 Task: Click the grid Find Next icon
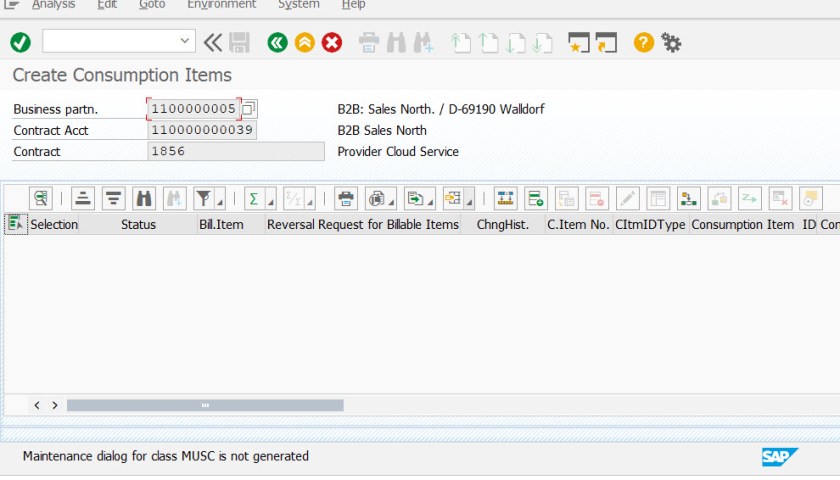[x=175, y=199]
